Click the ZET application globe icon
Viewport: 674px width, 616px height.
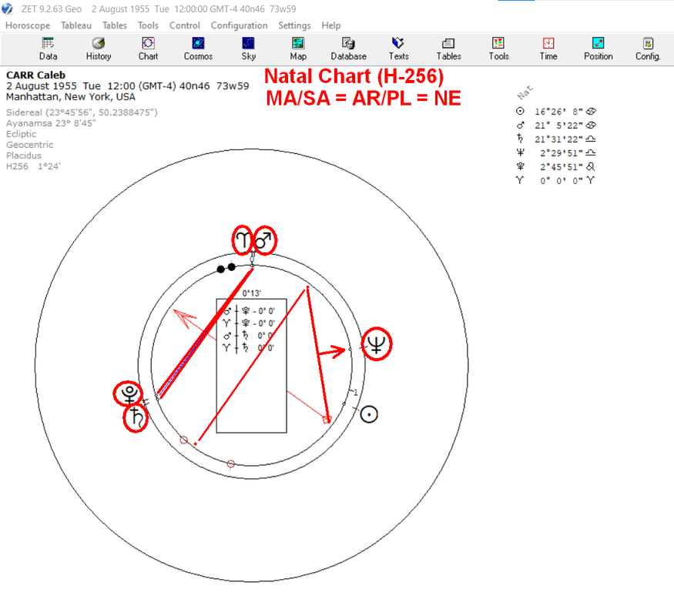point(7,8)
